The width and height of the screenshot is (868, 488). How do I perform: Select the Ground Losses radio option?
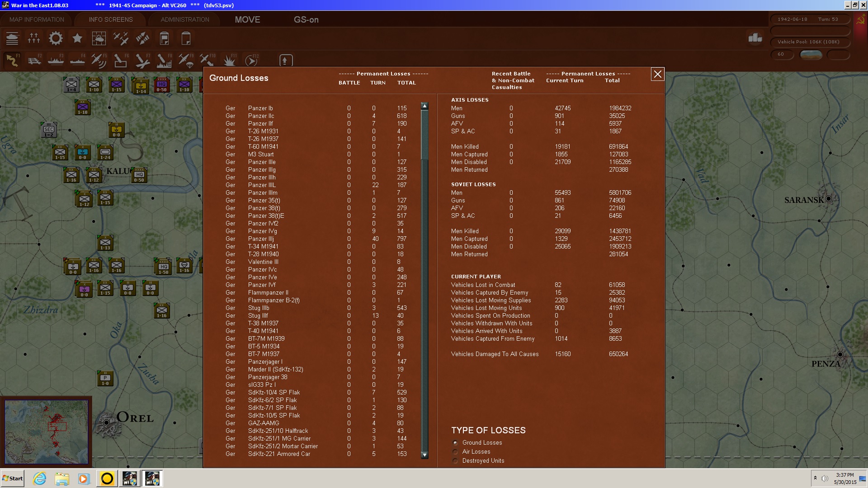[456, 443]
